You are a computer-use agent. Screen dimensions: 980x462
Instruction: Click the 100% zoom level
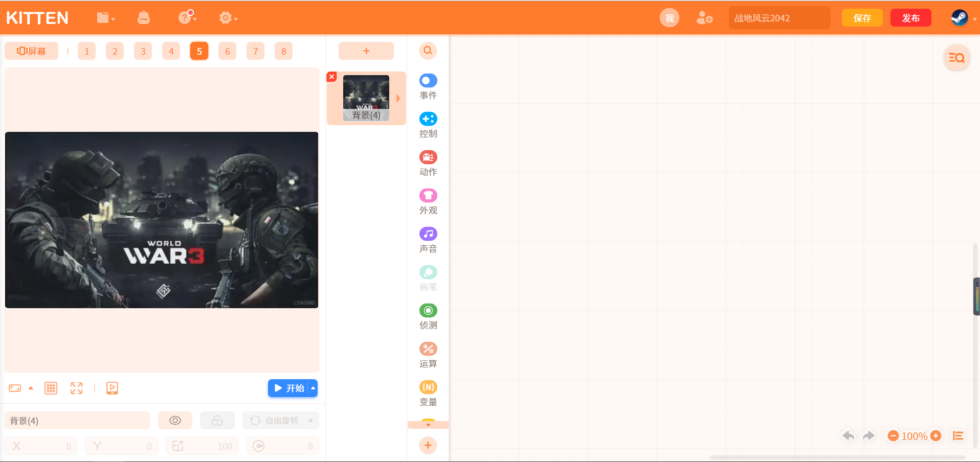(915, 436)
